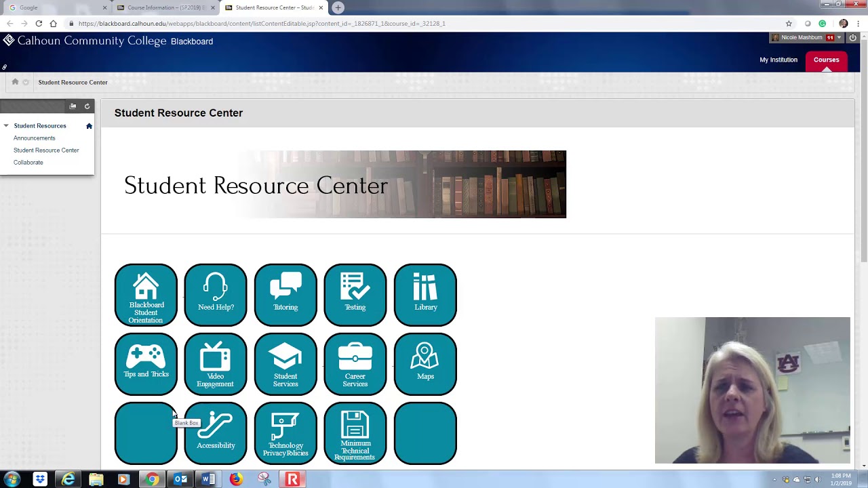Viewport: 868px width, 488px height.
Task: Open the Collaborate menu link
Action: point(28,163)
